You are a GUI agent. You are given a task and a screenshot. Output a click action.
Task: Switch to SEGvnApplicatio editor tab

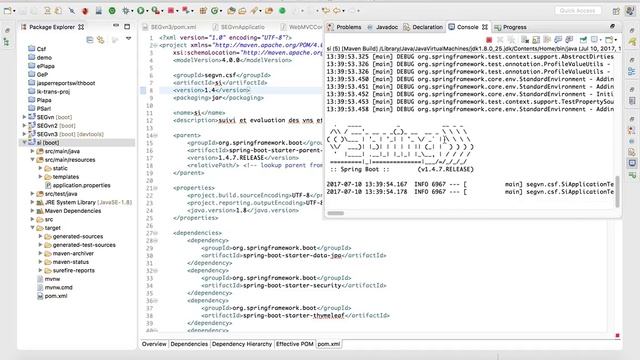click(238, 27)
